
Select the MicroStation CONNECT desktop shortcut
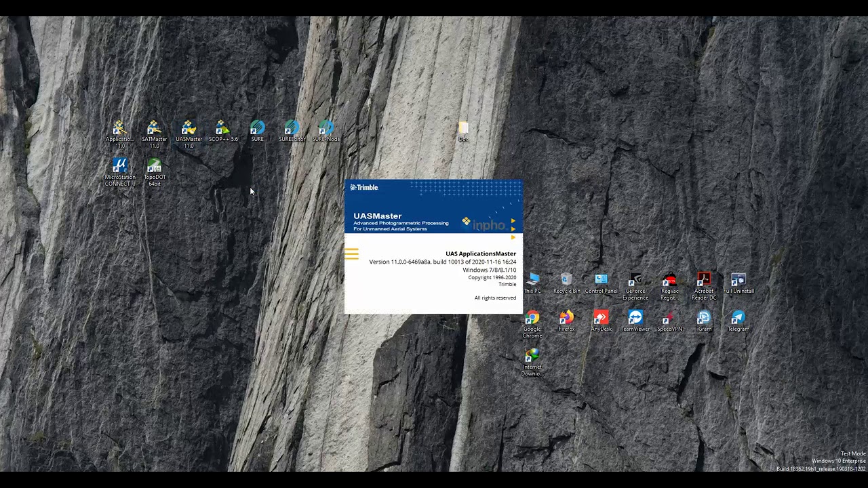point(120,172)
